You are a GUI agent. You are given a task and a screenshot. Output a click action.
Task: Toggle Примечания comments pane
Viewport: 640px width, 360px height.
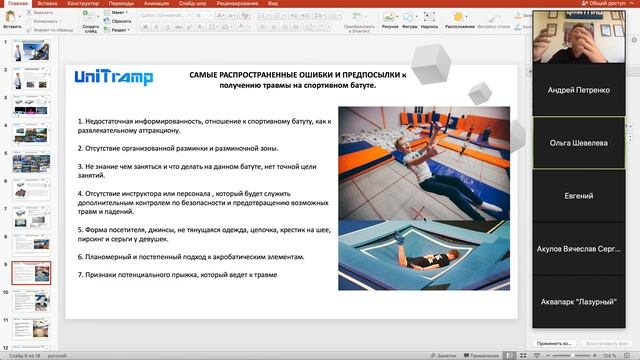click(x=481, y=356)
